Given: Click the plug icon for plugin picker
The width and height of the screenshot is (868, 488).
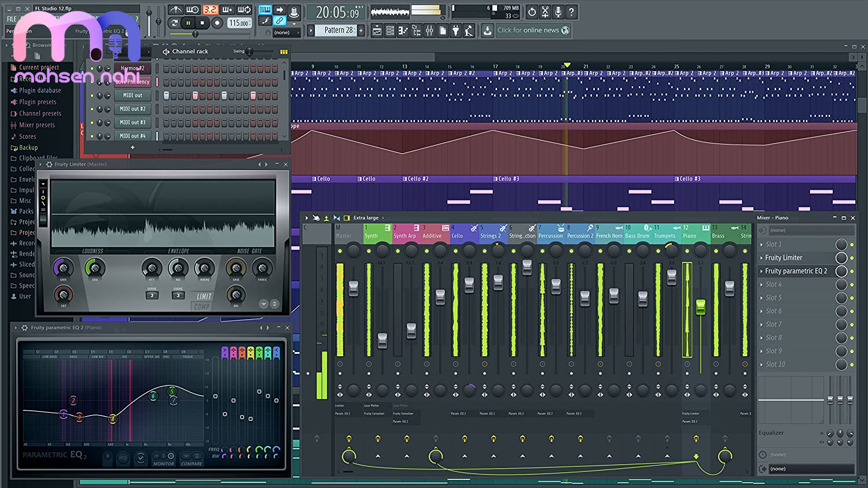Looking at the screenshot, I should tap(456, 31).
